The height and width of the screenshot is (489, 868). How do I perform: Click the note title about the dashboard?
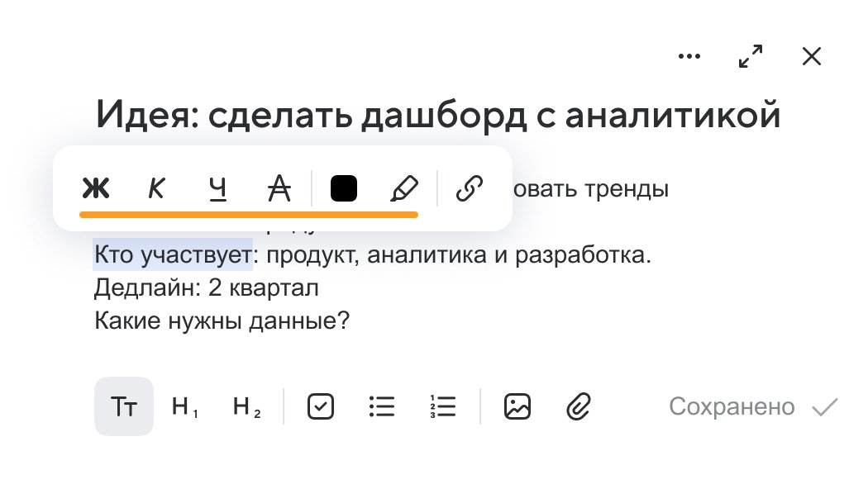point(438,115)
